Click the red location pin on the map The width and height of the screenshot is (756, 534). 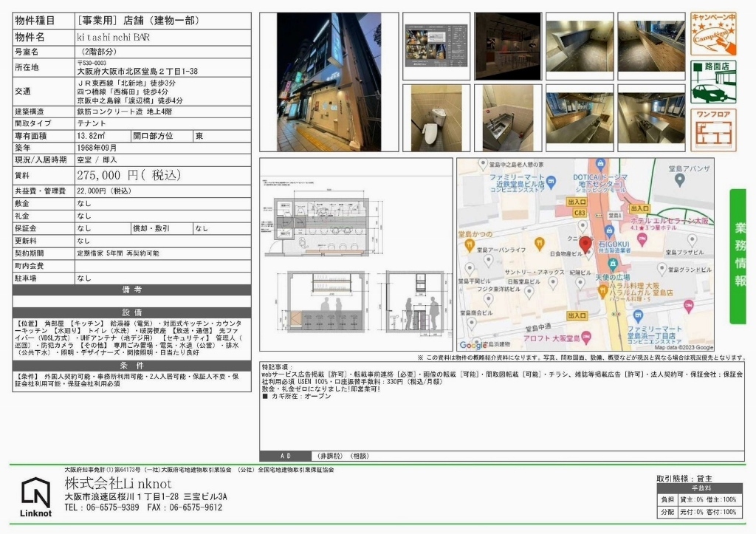585,245
